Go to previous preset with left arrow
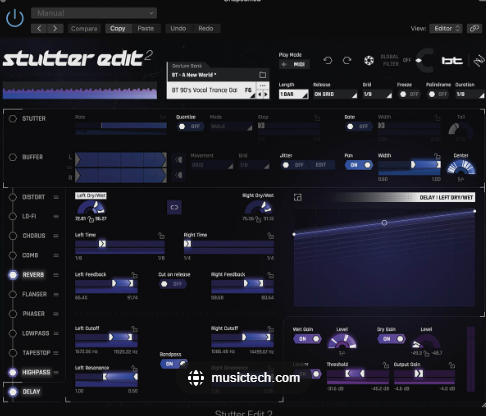The image size is (486, 416). tap(39, 29)
